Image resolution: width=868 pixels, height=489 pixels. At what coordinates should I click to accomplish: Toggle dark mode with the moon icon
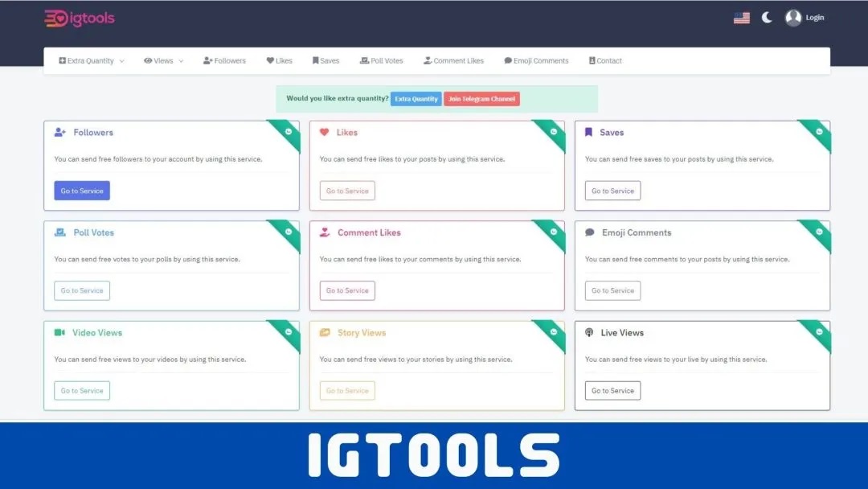(767, 18)
